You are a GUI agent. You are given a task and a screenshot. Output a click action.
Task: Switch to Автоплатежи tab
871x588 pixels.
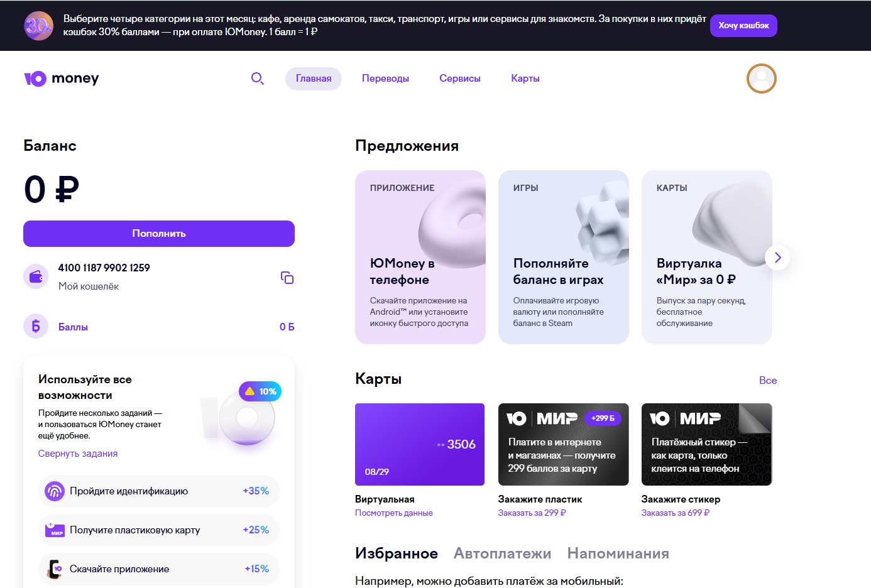coord(502,553)
